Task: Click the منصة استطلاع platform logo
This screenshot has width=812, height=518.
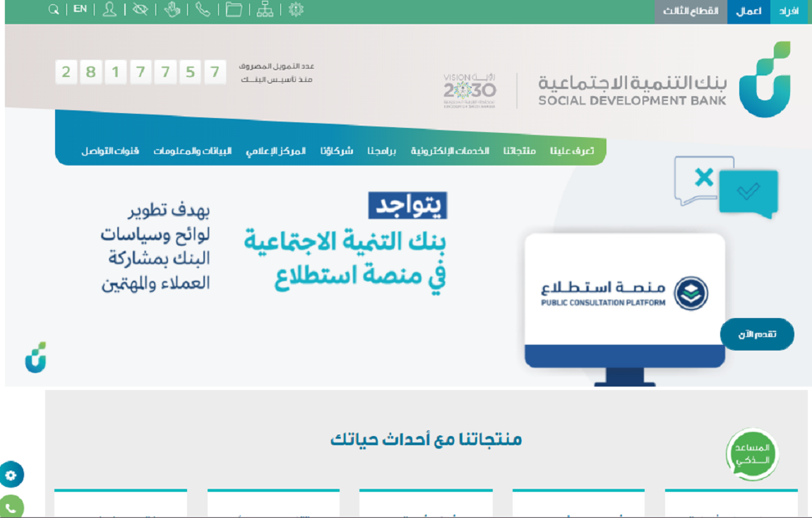Action: (x=625, y=294)
